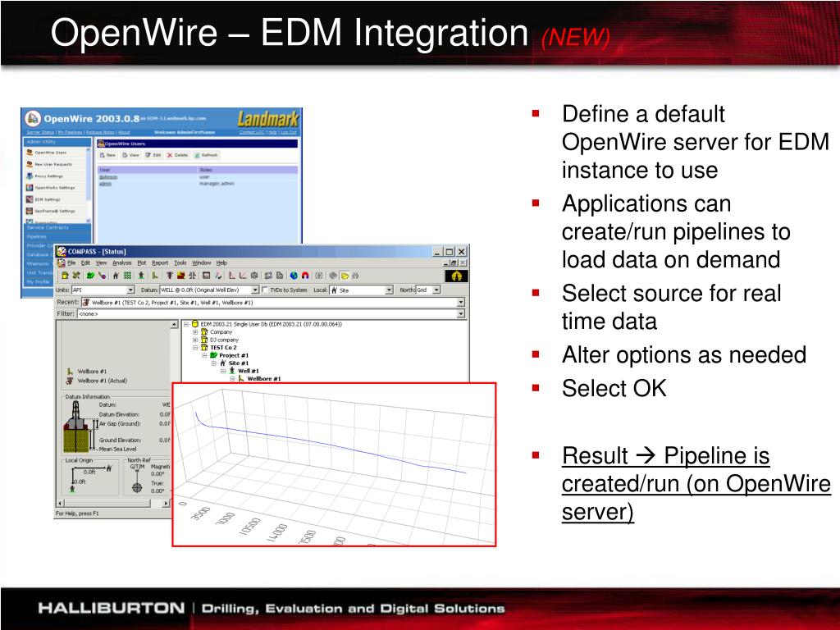Image resolution: width=840 pixels, height=630 pixels.
Task: Click the Refresh button in OpenWire Users
Action: [x=206, y=155]
